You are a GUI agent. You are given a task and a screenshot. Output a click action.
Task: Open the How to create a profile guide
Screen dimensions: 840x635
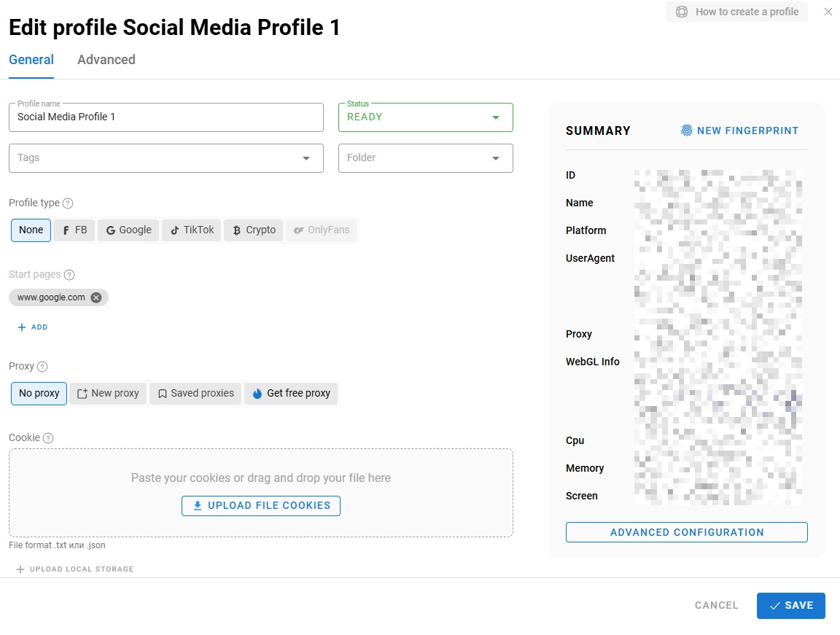pos(736,12)
